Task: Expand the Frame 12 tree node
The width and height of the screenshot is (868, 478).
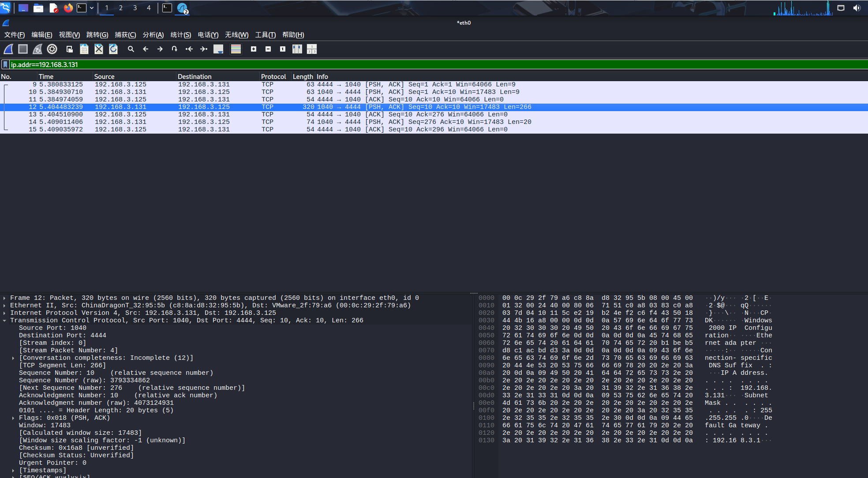Action: point(4,298)
